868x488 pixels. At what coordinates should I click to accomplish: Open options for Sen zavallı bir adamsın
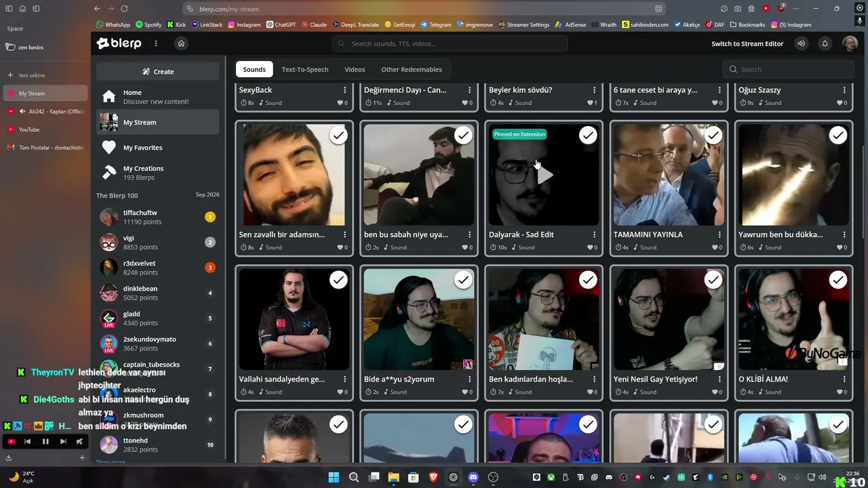point(344,235)
